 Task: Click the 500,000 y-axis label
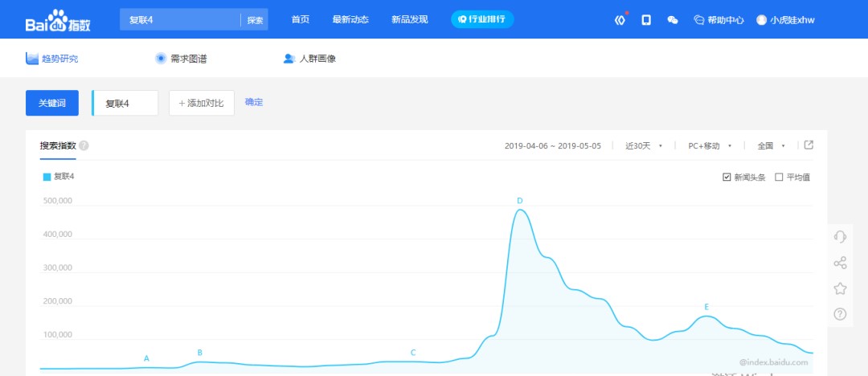pyautogui.click(x=57, y=201)
